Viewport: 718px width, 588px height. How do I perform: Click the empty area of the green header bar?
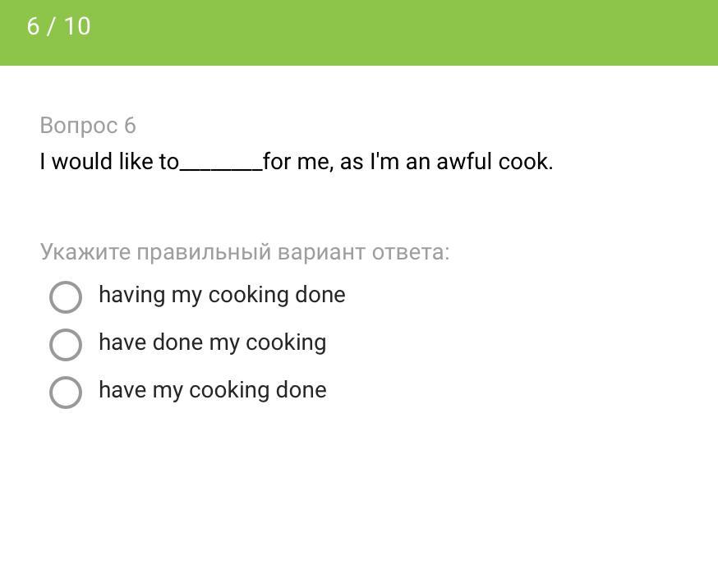(411, 33)
